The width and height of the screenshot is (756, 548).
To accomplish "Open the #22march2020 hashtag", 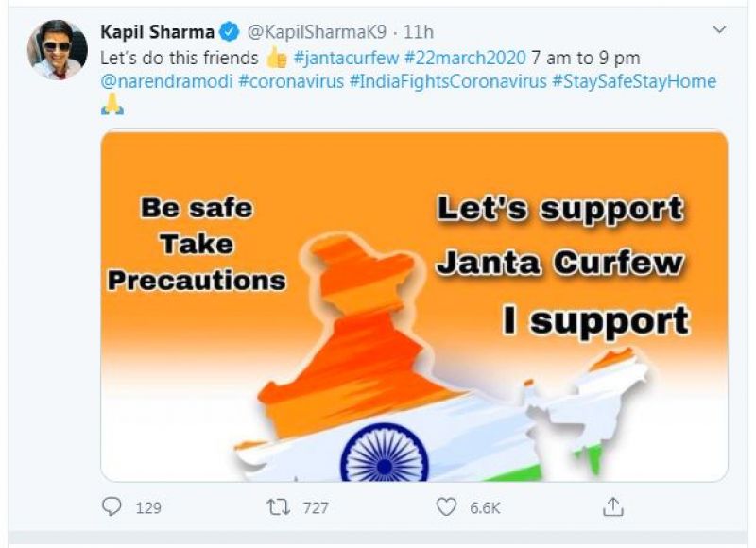I will click(465, 58).
